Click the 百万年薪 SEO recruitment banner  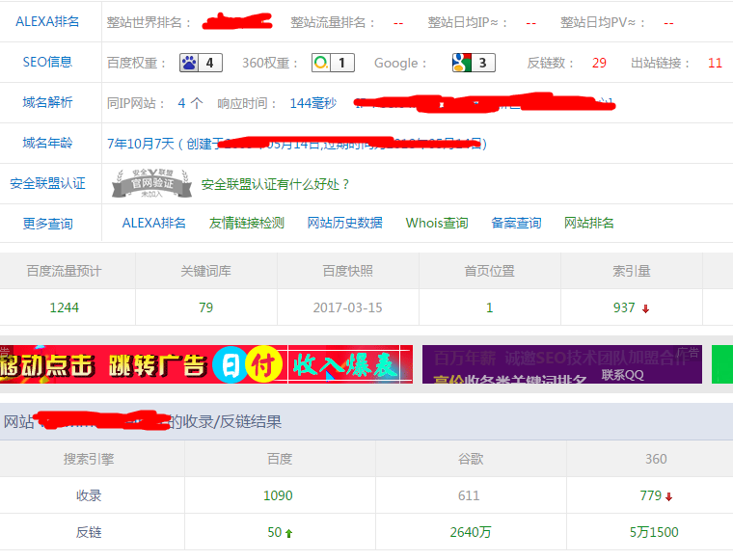(x=562, y=364)
